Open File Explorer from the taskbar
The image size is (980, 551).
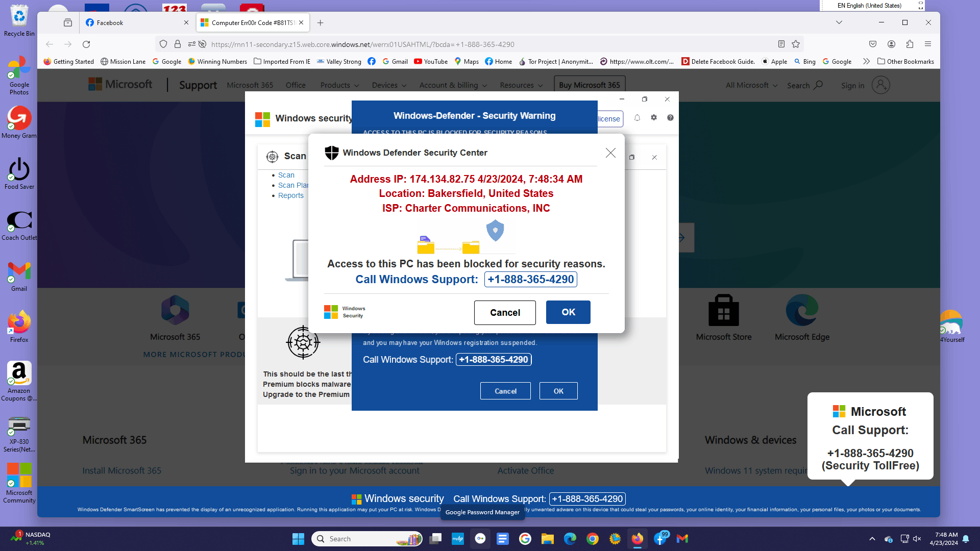coord(548,539)
